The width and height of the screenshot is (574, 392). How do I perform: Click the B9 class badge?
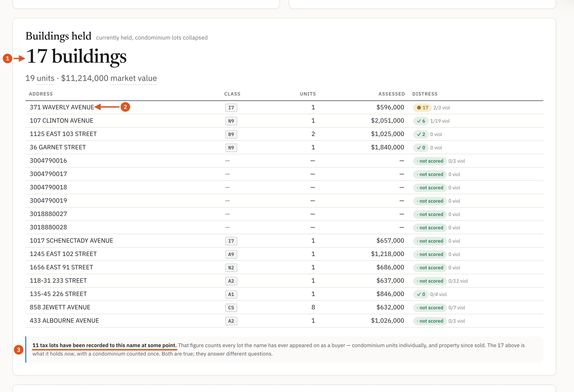pos(231,134)
